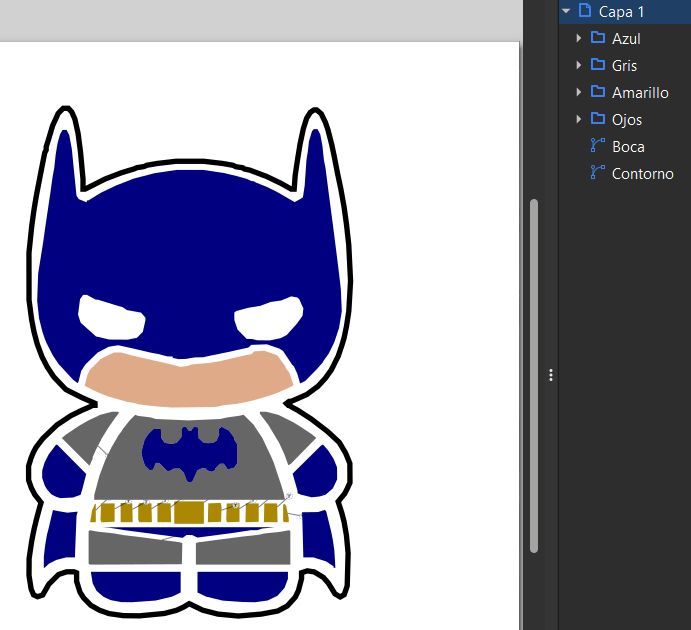Image resolution: width=691 pixels, height=630 pixels.
Task: Click Batman's right white eye shape
Action: pos(269,319)
